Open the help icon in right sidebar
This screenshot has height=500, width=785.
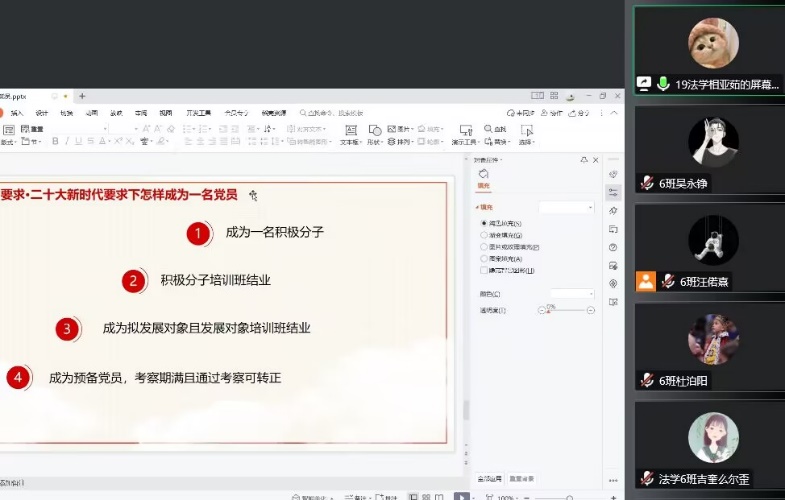(613, 247)
